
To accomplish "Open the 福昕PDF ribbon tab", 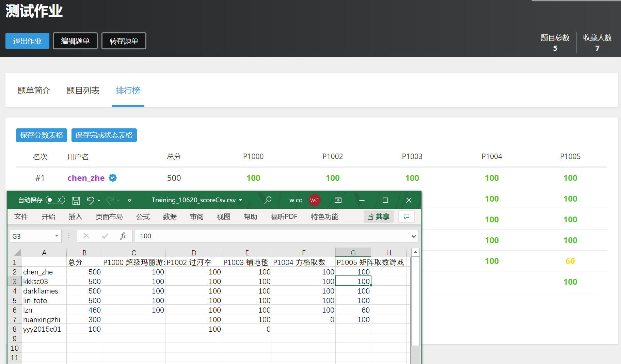I will pos(284,217).
